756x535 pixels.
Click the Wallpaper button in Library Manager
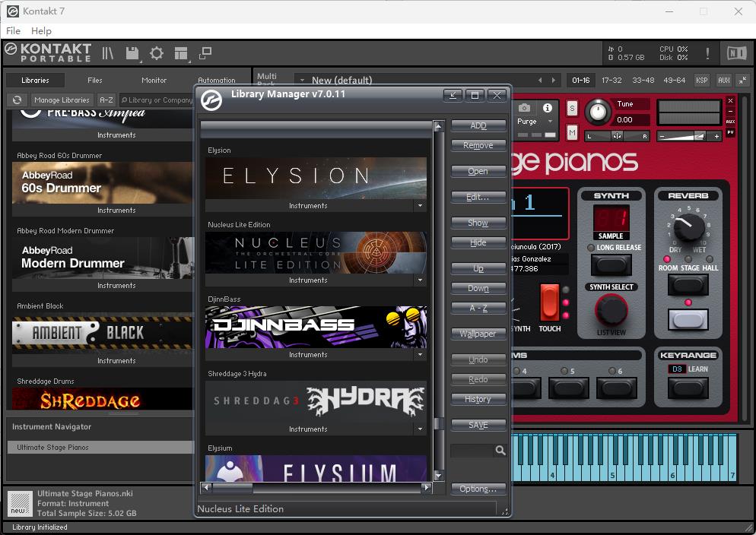(x=478, y=334)
